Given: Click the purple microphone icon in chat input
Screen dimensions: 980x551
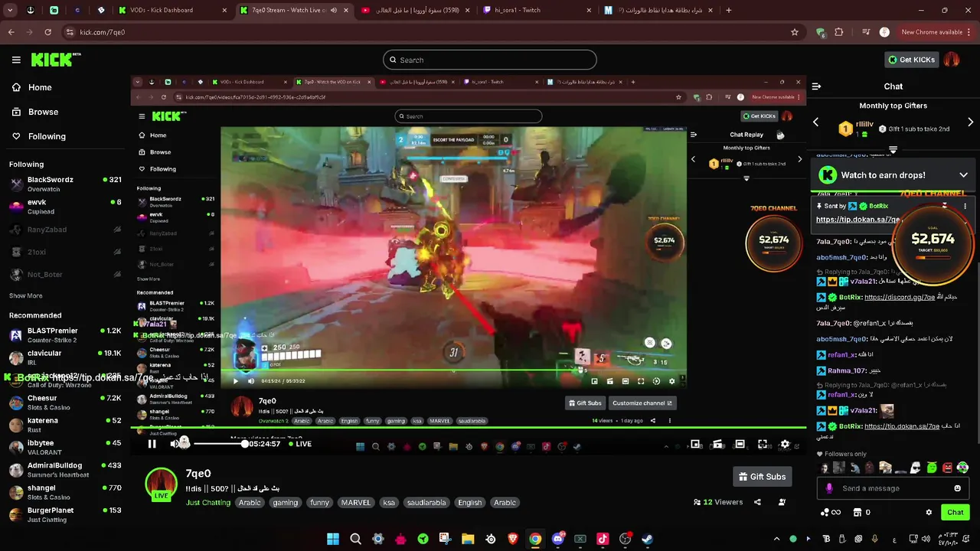Looking at the screenshot, I should tap(829, 488).
